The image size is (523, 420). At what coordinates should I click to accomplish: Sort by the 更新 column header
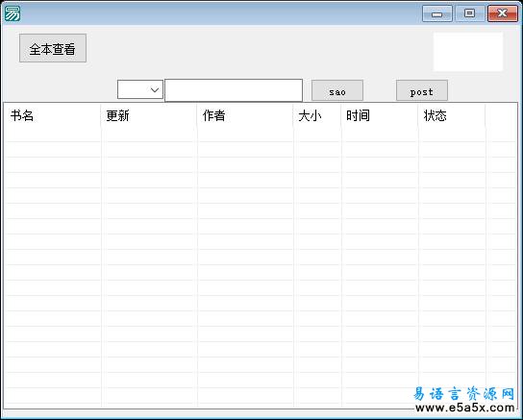[149, 115]
